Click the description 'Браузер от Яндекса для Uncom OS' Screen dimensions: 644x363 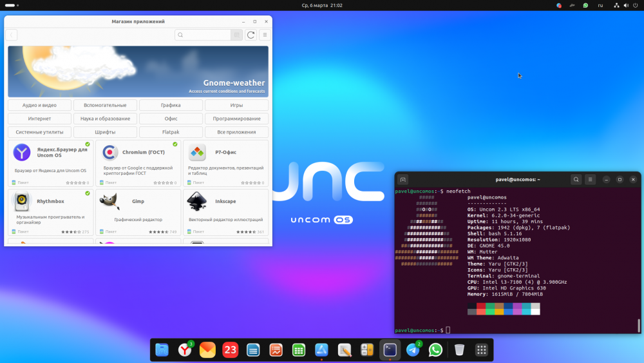tap(50, 171)
